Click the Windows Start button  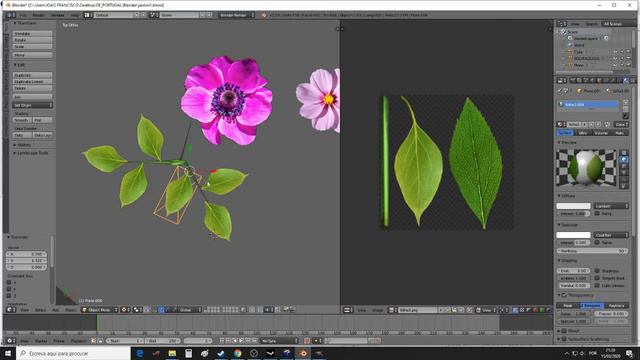pos(8,353)
